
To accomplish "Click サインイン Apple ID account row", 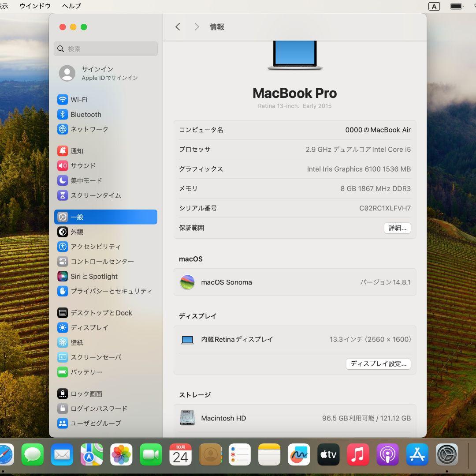I will coord(106,73).
